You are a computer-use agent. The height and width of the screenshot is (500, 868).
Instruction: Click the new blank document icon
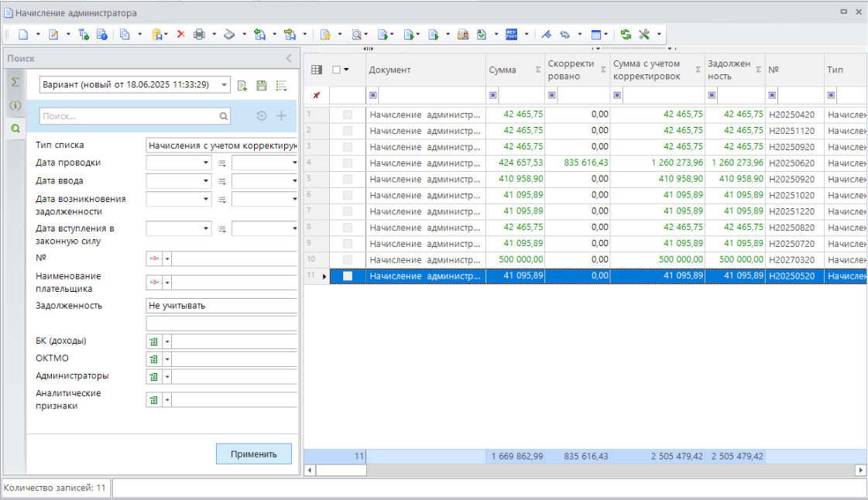pos(23,34)
